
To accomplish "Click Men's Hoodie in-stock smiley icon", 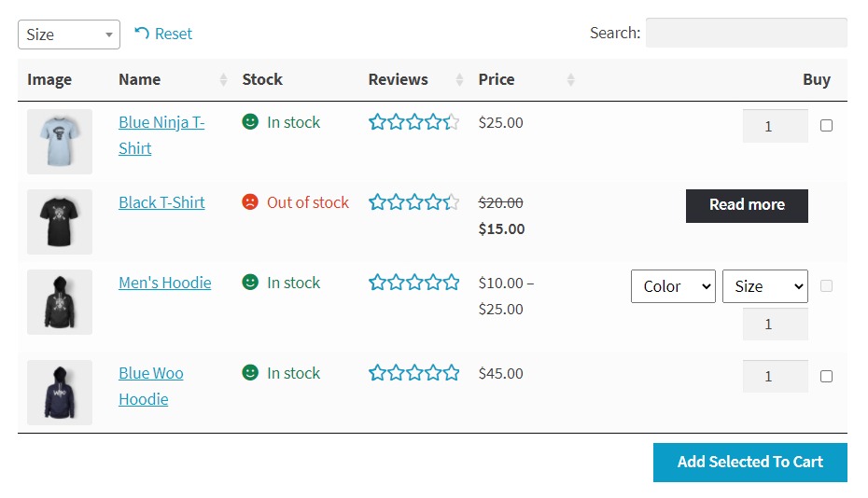I will (250, 282).
